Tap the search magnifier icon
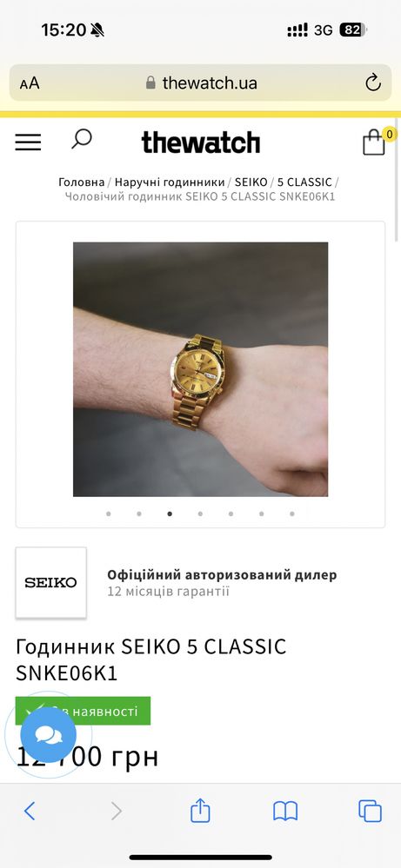The image size is (401, 868). [x=82, y=139]
